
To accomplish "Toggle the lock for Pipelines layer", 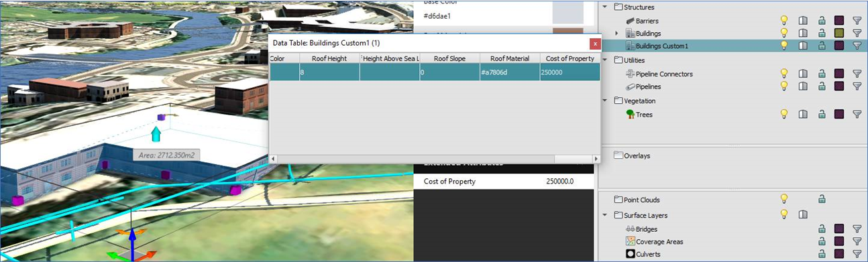I will click(x=822, y=86).
